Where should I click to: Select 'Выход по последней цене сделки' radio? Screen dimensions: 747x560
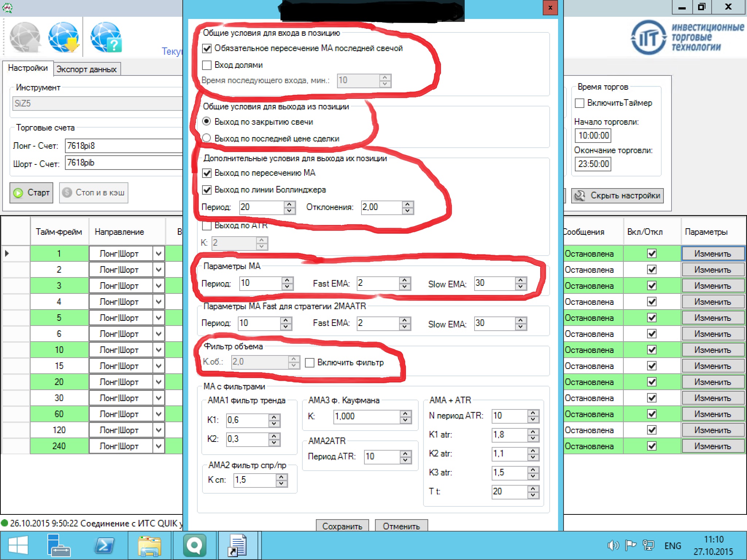pyautogui.click(x=207, y=139)
